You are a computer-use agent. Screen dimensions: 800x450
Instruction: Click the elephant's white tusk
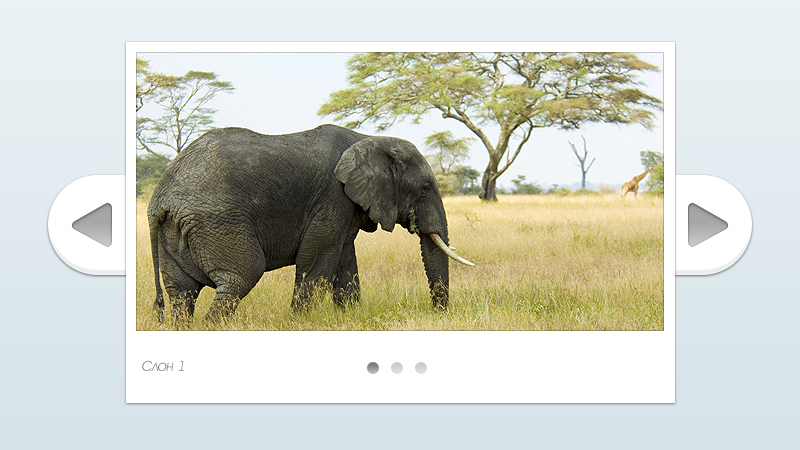pos(452,251)
